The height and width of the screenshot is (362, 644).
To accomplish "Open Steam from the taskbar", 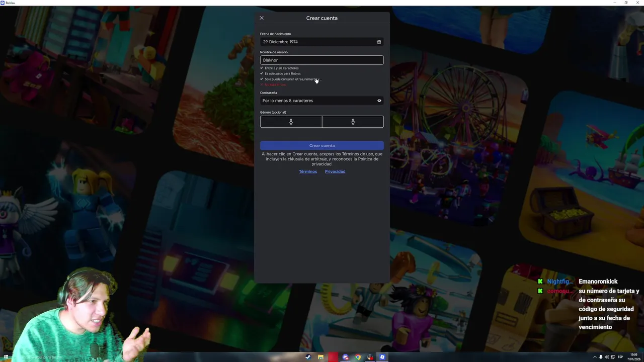I will point(308,357).
